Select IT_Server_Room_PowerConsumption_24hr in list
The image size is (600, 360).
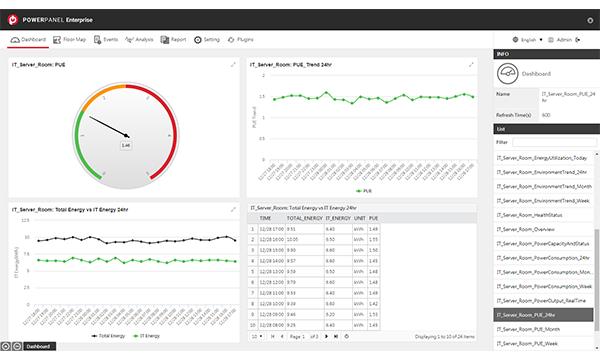(x=543, y=258)
